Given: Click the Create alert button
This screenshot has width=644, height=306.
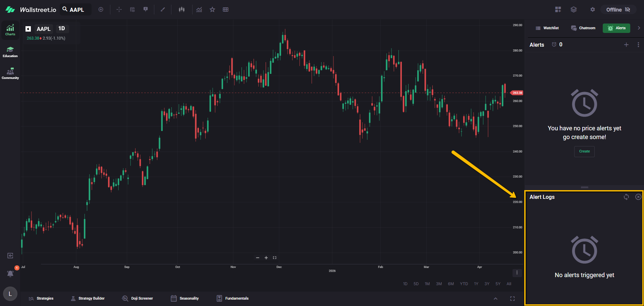Looking at the screenshot, I should point(584,151).
